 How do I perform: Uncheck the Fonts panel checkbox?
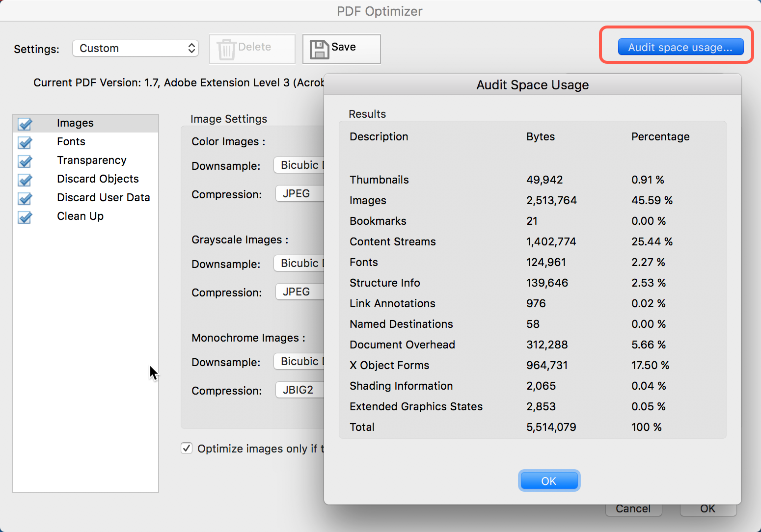[25, 142]
